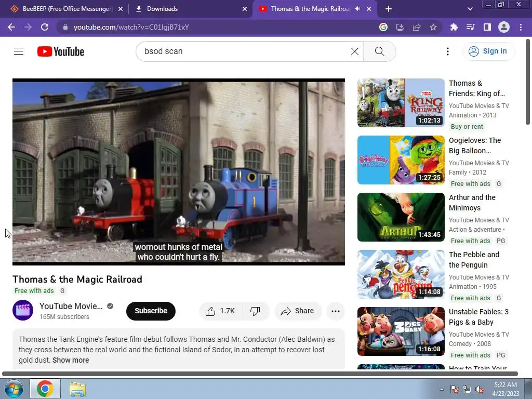Open YouTube Movie... channel name link
532x399 pixels.
71,306
